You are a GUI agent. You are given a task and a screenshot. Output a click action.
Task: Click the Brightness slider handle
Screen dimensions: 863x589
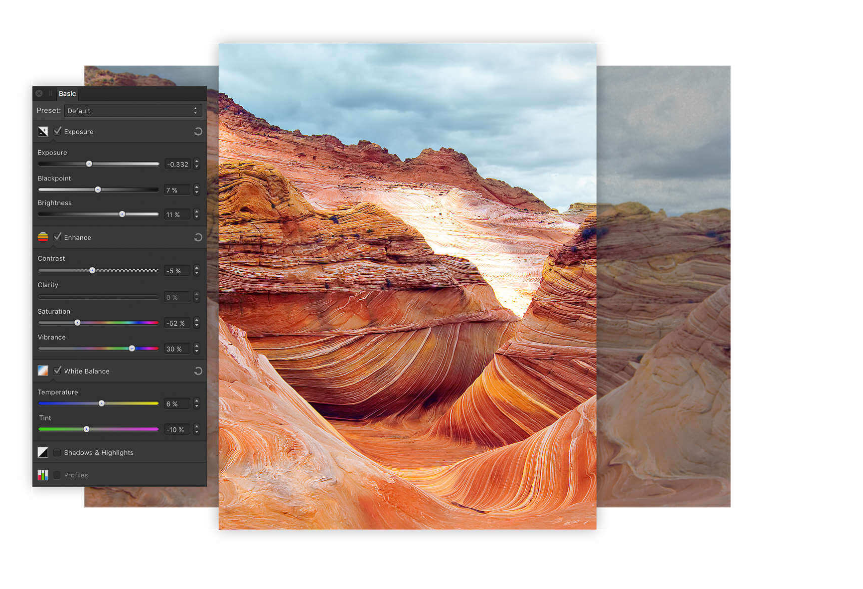[122, 214]
